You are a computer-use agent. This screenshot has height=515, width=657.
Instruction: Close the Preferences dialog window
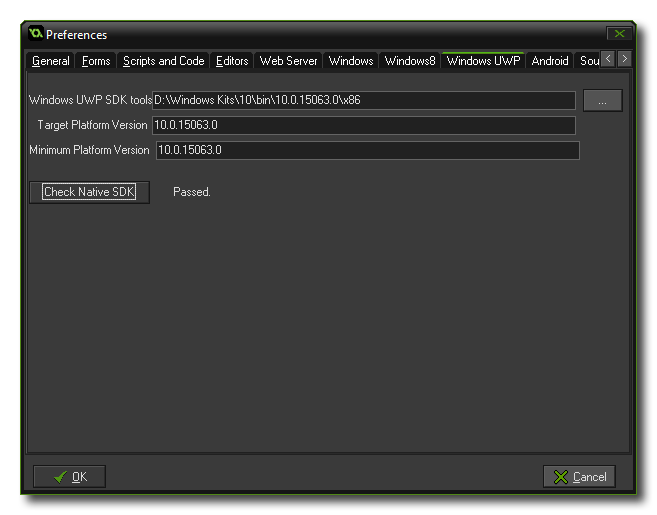(x=620, y=34)
